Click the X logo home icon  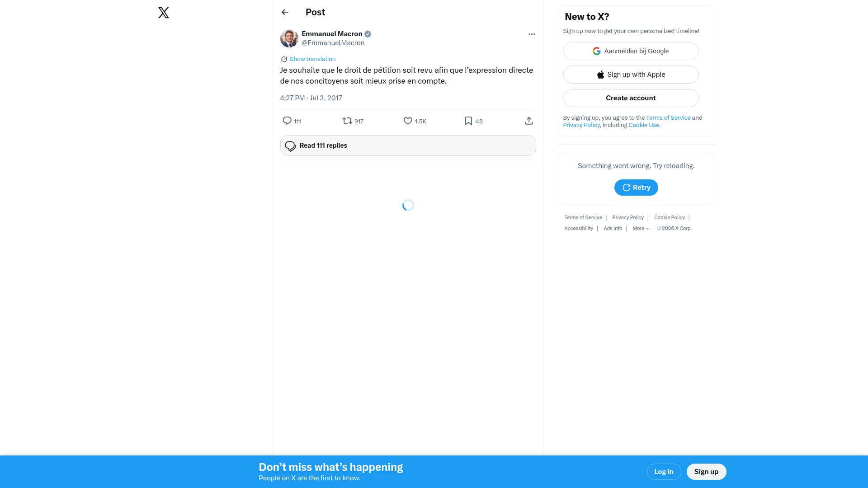[x=164, y=13]
